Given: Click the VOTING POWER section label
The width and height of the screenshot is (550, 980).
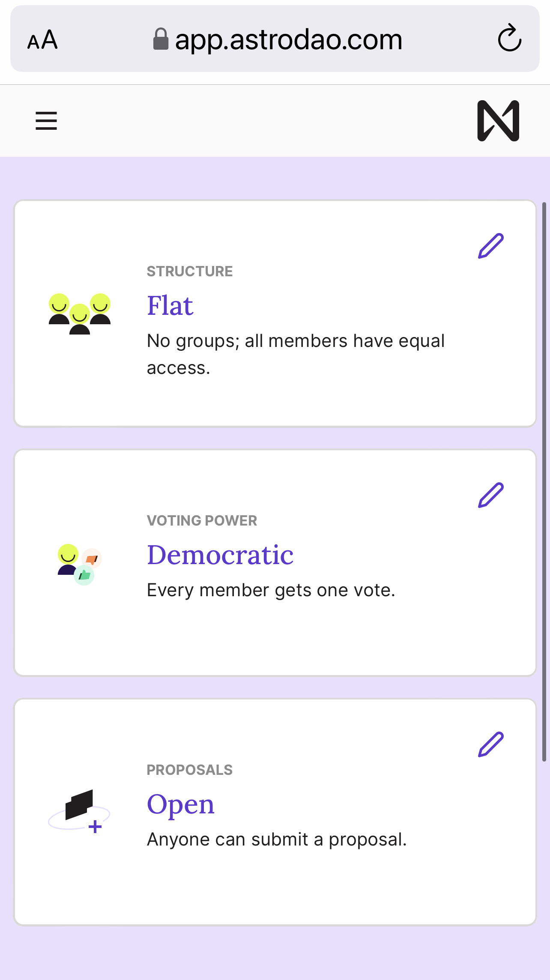Looking at the screenshot, I should pyautogui.click(x=202, y=521).
